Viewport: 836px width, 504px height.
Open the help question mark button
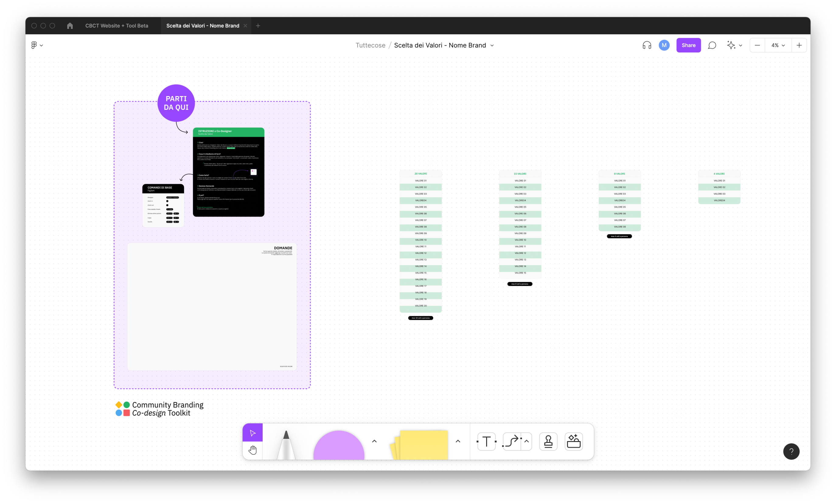coord(791,451)
